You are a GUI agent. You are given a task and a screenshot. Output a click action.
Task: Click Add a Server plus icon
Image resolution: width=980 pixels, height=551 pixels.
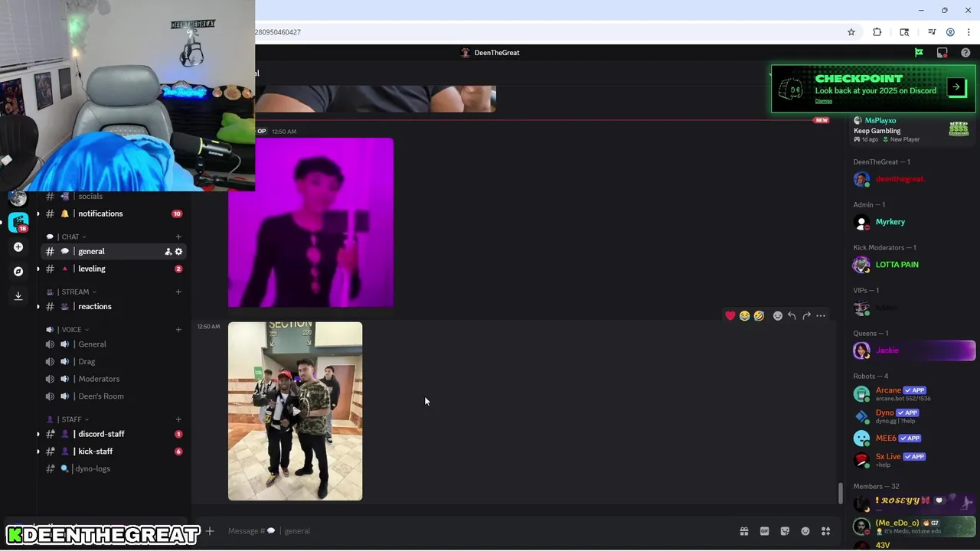tap(18, 247)
